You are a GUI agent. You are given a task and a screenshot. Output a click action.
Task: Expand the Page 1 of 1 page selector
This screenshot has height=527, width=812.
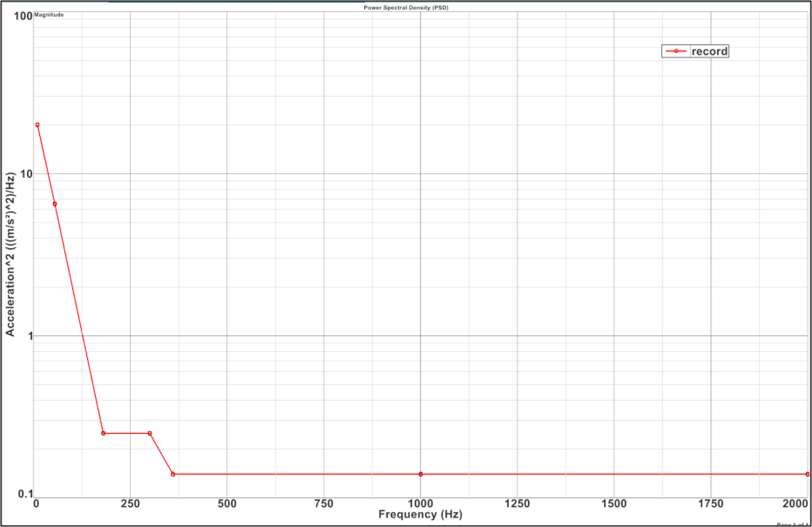tap(792, 524)
